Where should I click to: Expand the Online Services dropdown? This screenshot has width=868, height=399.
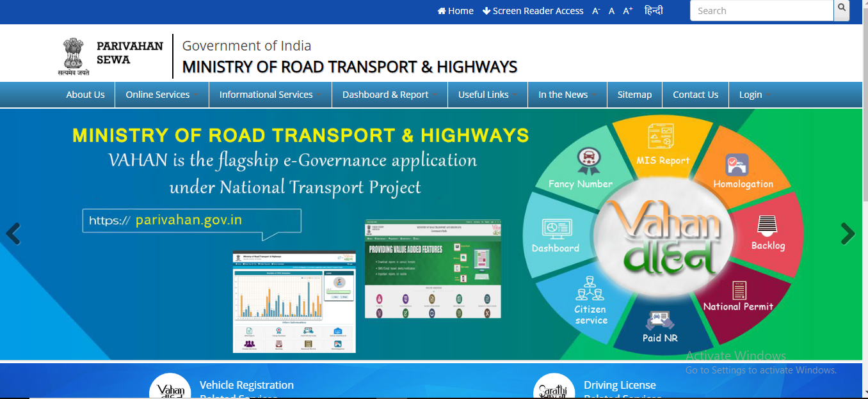(161, 95)
